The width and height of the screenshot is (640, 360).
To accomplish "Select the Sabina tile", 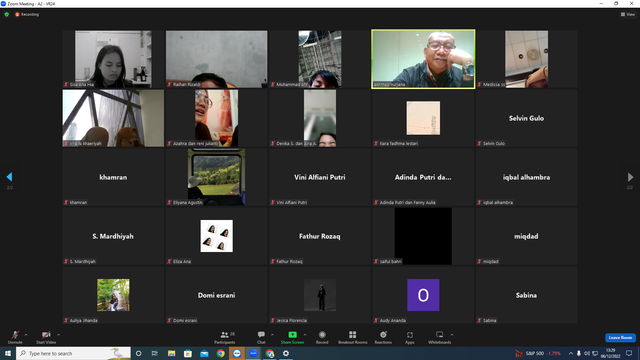I will coord(526,295).
